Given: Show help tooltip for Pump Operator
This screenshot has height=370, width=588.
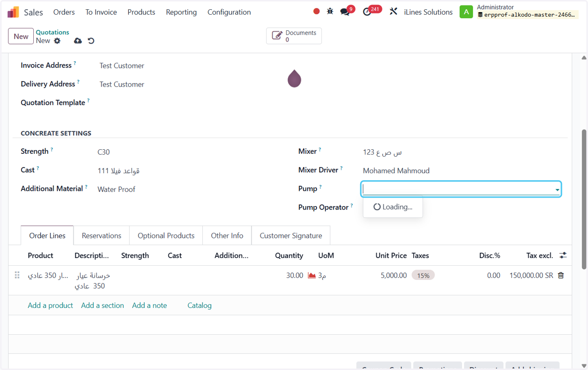Looking at the screenshot, I should [x=352, y=206].
